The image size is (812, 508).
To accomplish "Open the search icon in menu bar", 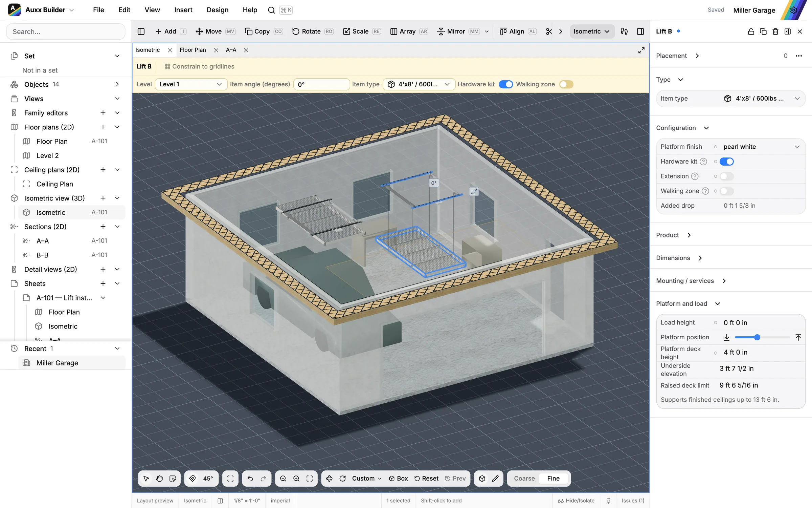I will [x=271, y=10].
